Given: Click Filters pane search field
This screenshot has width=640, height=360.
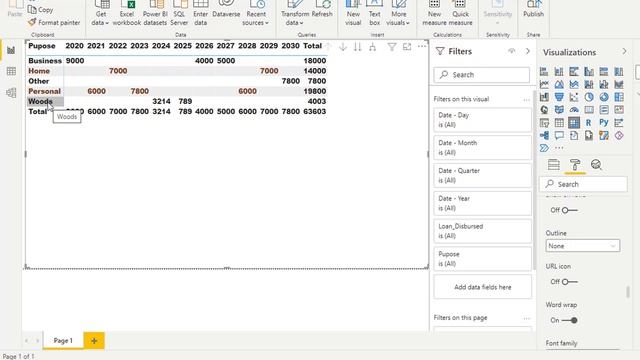Looking at the screenshot, I should point(482,75).
